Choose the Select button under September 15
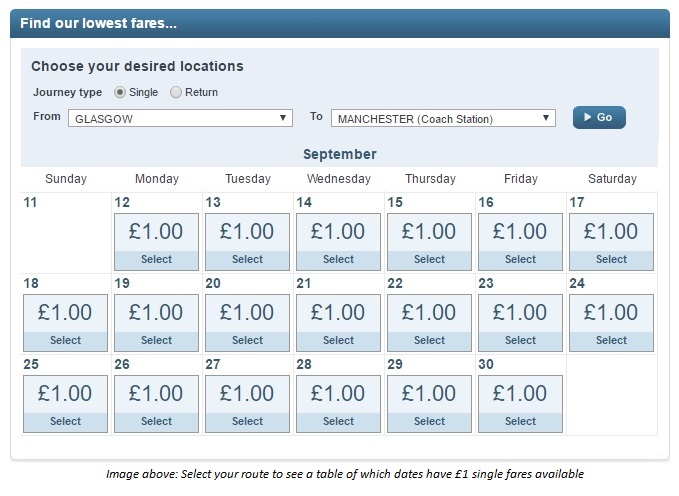The height and width of the screenshot is (496, 679). [429, 259]
